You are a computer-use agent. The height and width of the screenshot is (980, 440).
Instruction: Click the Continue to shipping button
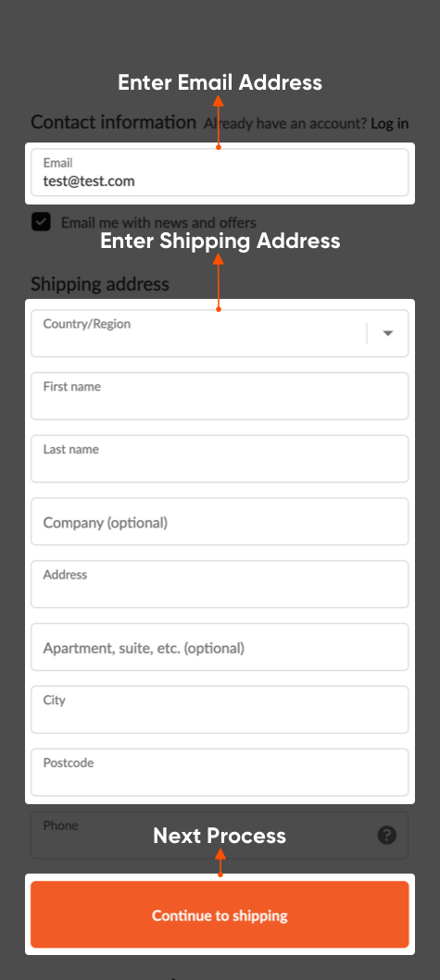[220, 914]
